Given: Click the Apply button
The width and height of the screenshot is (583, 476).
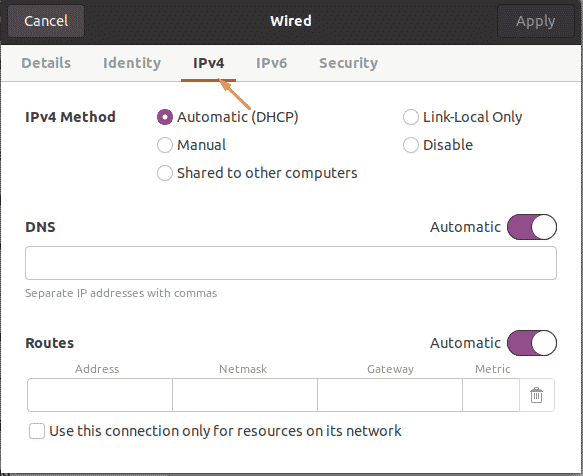Looking at the screenshot, I should (535, 21).
